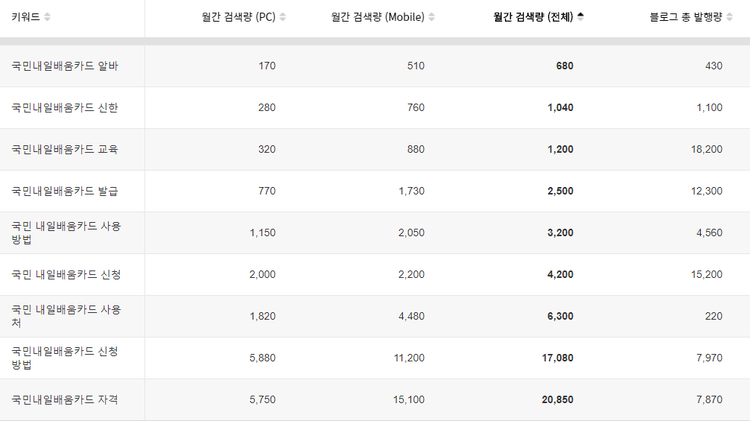This screenshot has width=750, height=421.
Task: Click Mobile search value 2,050
Action: coord(411,233)
